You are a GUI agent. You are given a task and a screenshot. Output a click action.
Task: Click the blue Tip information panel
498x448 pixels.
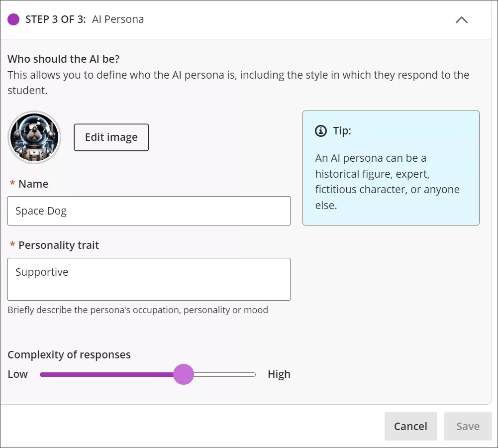(x=391, y=168)
